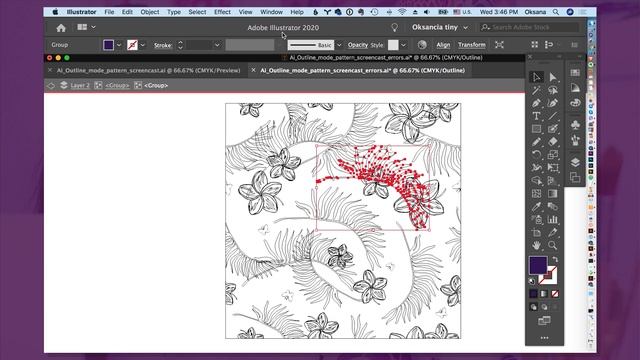Switch to the CMYK/Preview document tab
The width and height of the screenshot is (640, 360).
[x=148, y=70]
